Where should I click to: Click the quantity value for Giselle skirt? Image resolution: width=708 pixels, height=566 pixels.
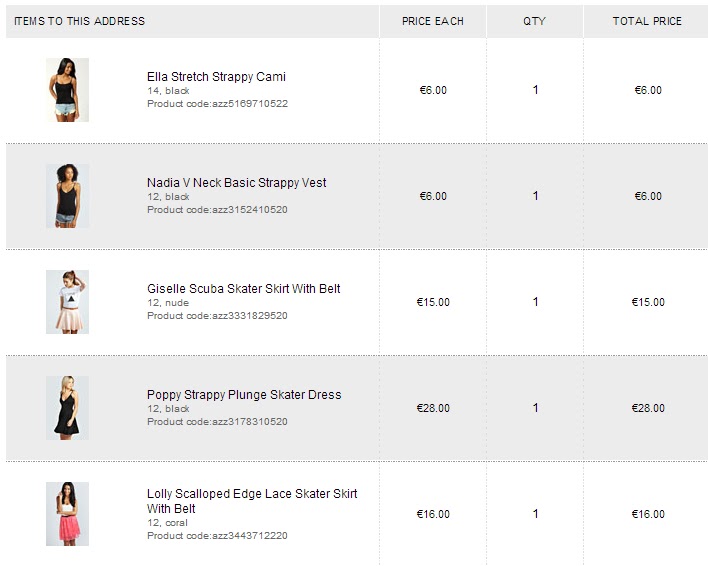point(536,302)
